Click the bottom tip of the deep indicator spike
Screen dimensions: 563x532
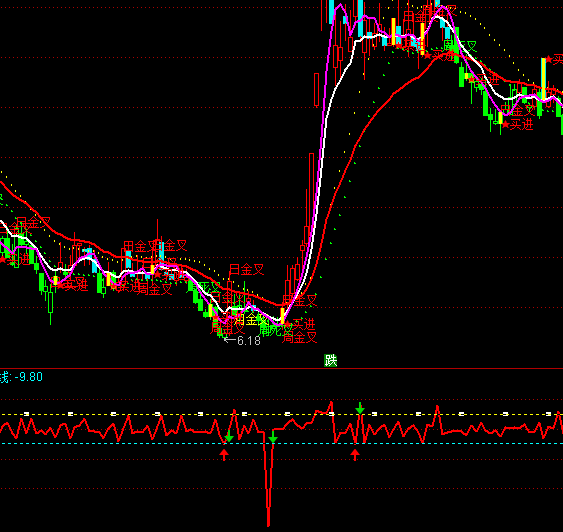268,525
